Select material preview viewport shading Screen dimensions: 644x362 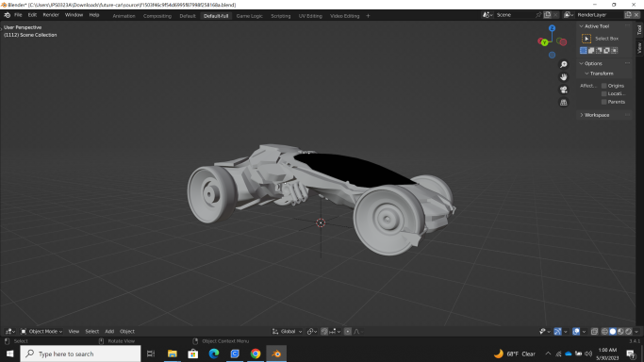coord(620,332)
